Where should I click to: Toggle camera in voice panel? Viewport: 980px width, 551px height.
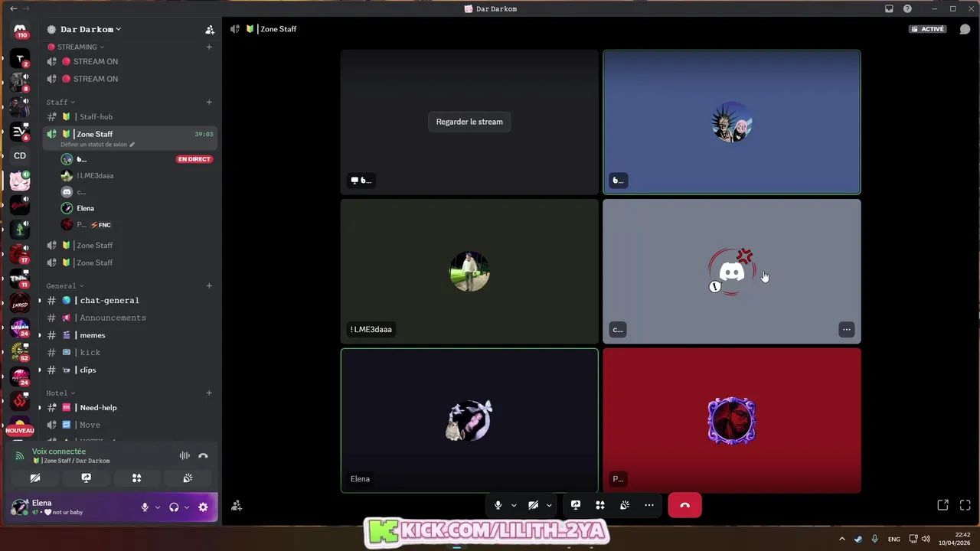35,478
